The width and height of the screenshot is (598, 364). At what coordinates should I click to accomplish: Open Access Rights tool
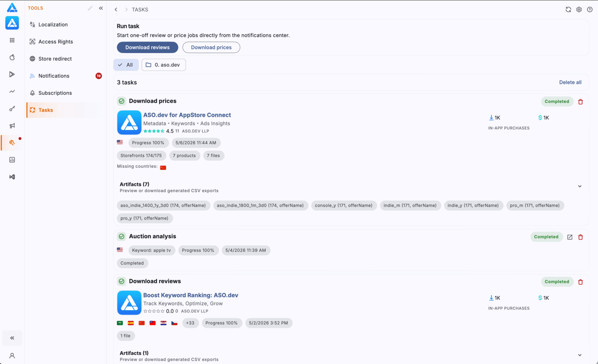pos(65,42)
